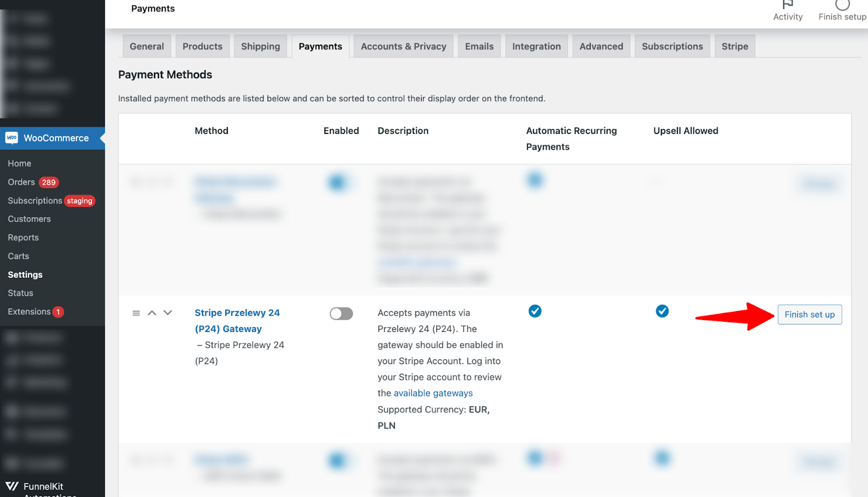Click the Upsell Allowed checkmark for P24
The width and height of the screenshot is (868, 497).
[662, 311]
